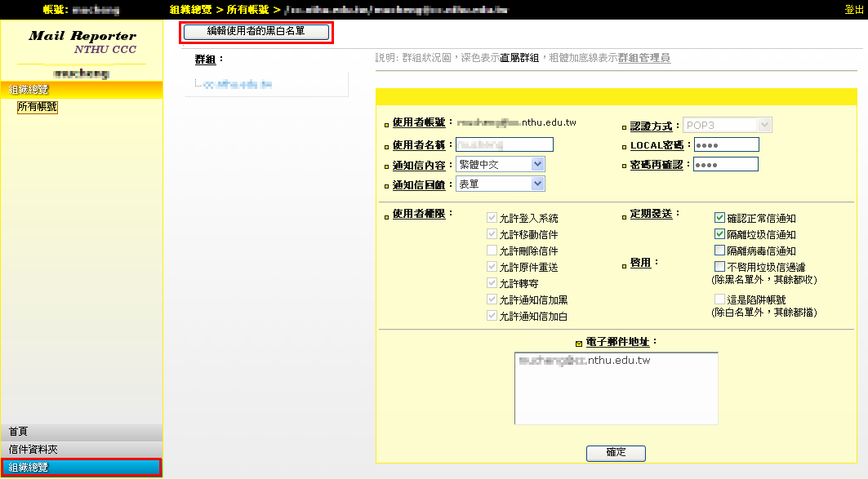Click the envelope icon beside 電子郵件地址
Image resolution: width=868 pixels, height=479 pixels.
579,343
